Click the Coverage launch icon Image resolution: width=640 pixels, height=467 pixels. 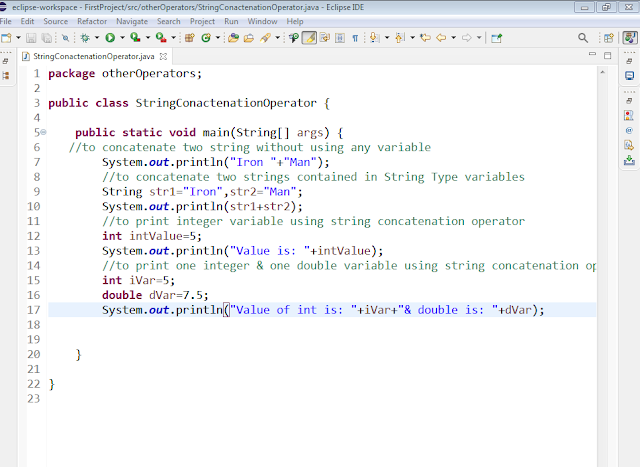coord(135,38)
